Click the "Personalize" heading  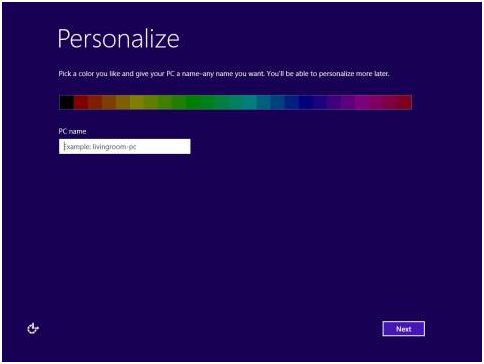[x=118, y=39]
